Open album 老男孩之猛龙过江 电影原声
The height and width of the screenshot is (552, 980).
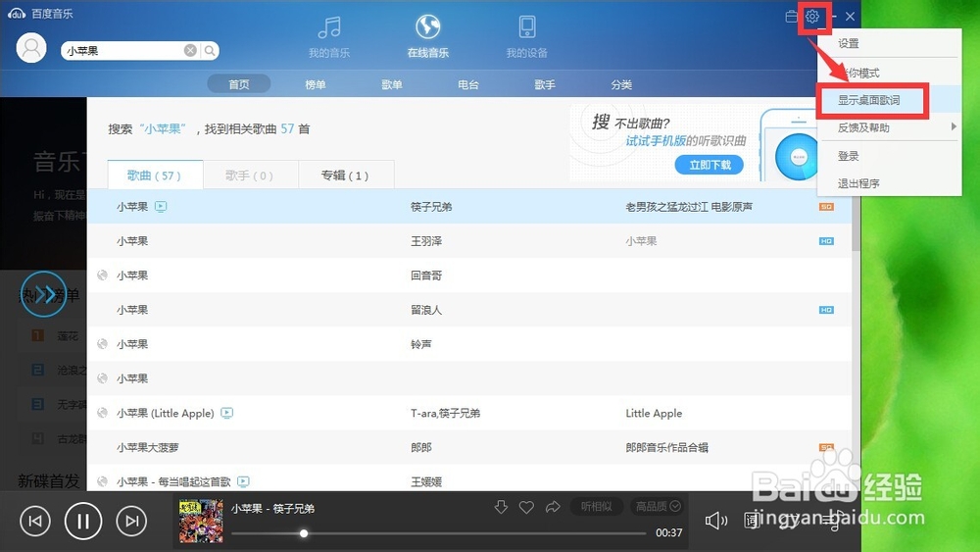(689, 207)
